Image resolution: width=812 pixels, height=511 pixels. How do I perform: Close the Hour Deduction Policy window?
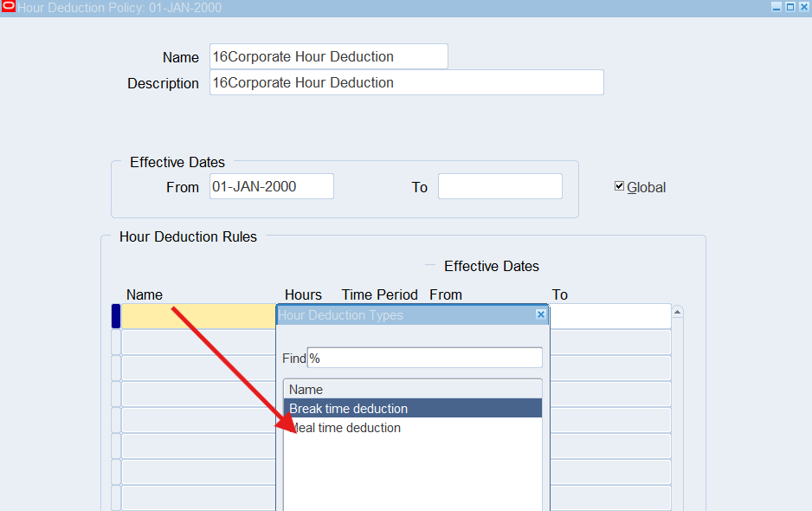(x=802, y=7)
